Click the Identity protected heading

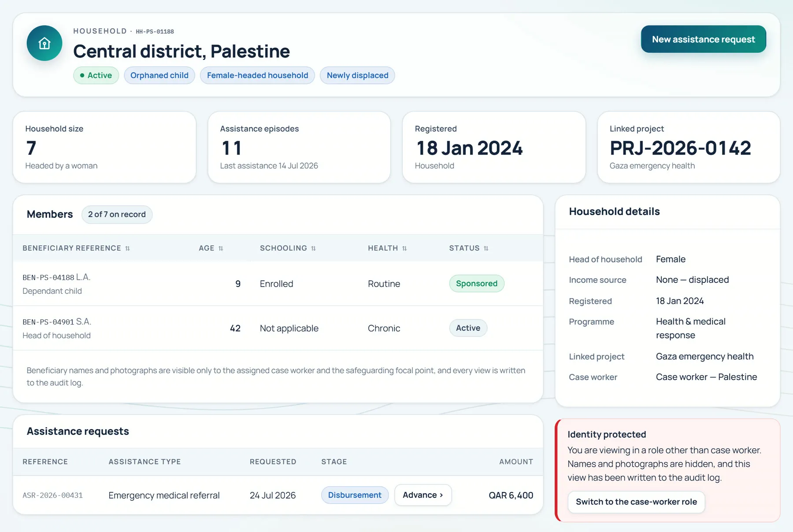pyautogui.click(x=607, y=434)
